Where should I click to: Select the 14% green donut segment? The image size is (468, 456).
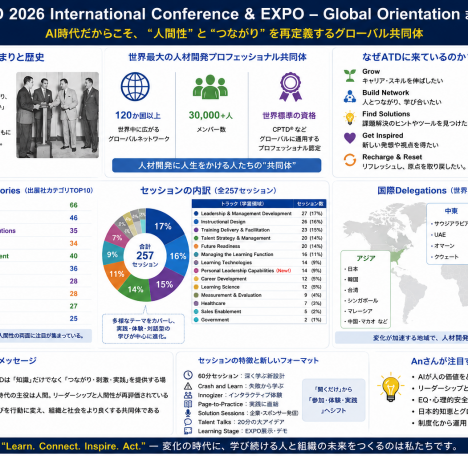coord(135,289)
